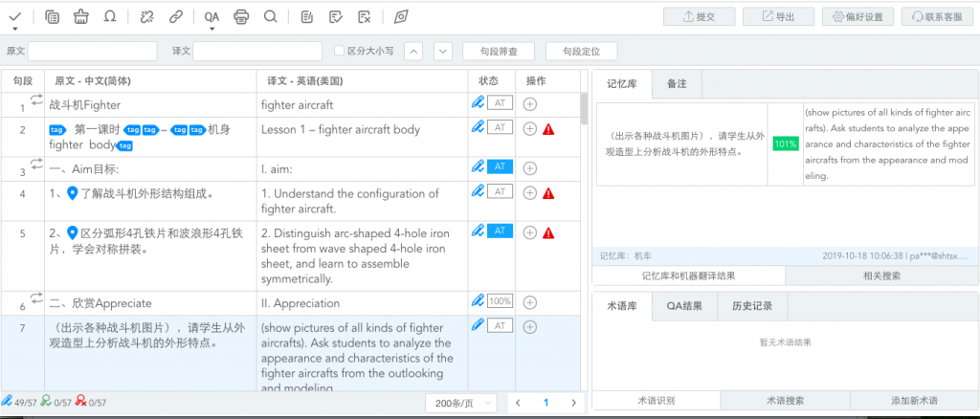980x419 pixels.
Task: Toggle the AT status box in row 3
Action: (x=500, y=166)
